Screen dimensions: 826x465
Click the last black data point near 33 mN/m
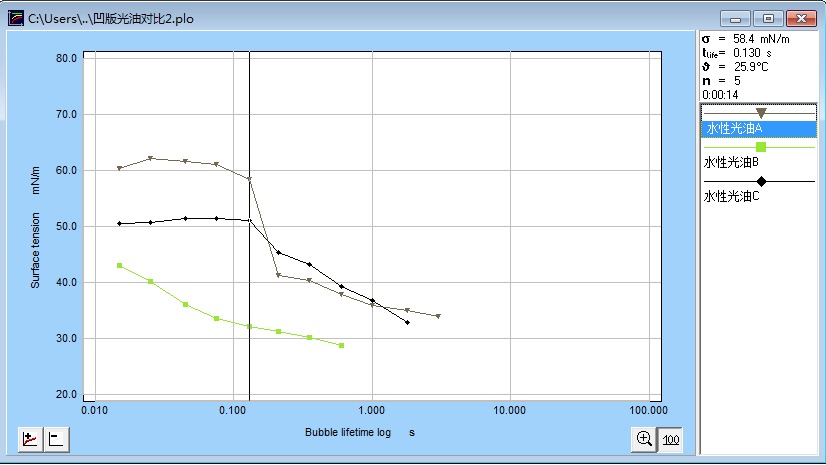407,322
